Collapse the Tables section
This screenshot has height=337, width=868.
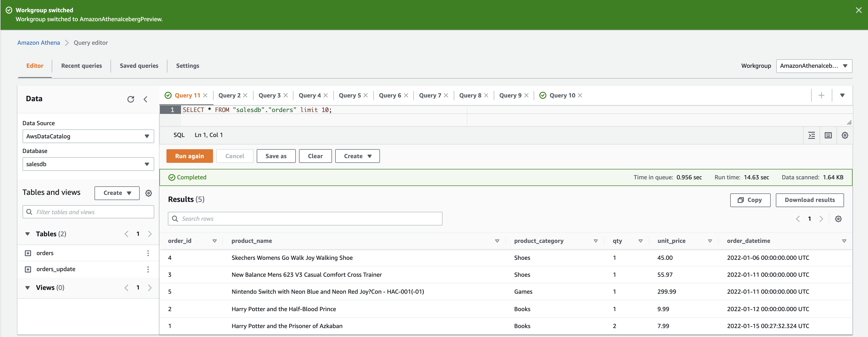click(x=28, y=234)
